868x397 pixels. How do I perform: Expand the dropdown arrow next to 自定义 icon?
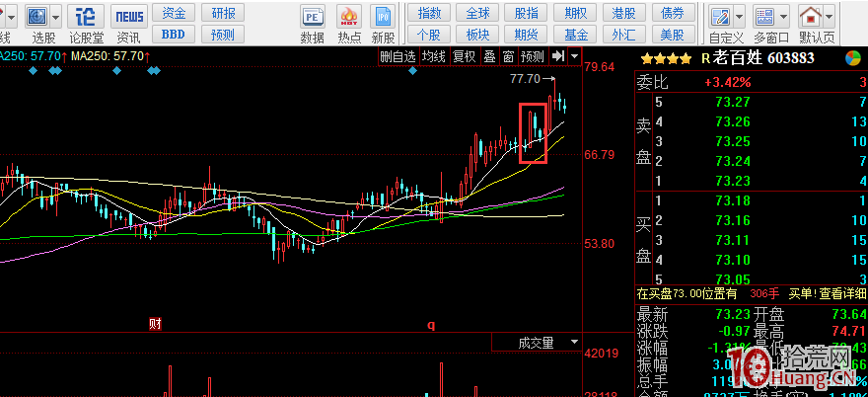point(739,17)
